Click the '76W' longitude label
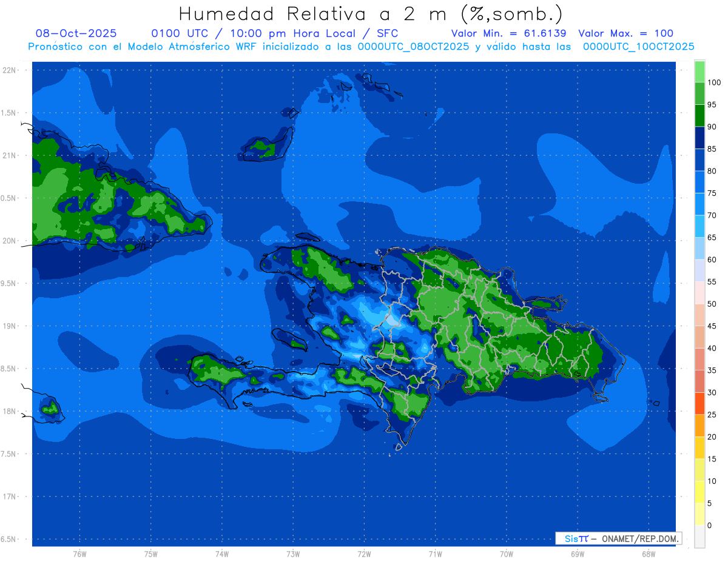The width and height of the screenshot is (728, 562). click(x=79, y=554)
